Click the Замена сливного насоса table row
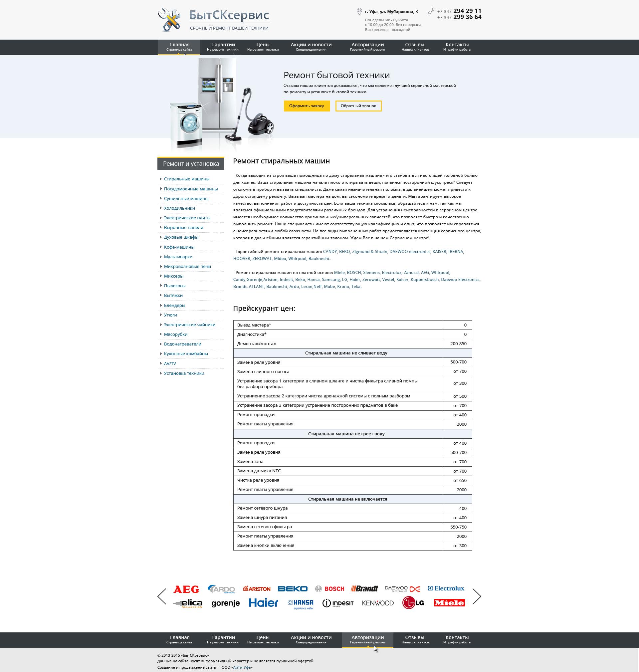The height and width of the screenshot is (672, 639). (352, 371)
